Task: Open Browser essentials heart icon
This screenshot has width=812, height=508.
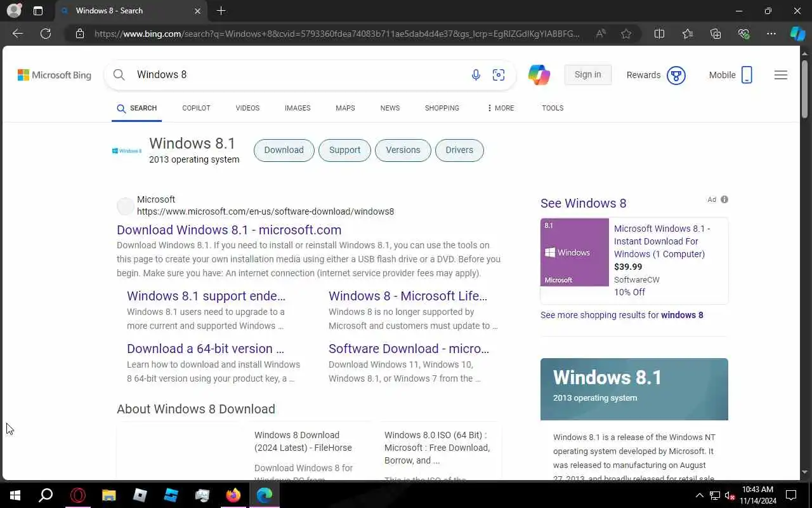Action: click(743, 34)
